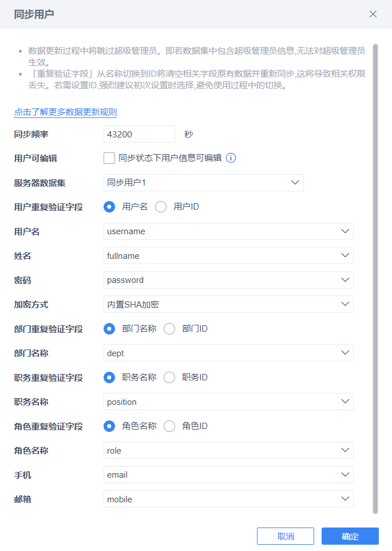The width and height of the screenshot is (392, 551).
Task: Click the 确定 button
Action: click(350, 536)
